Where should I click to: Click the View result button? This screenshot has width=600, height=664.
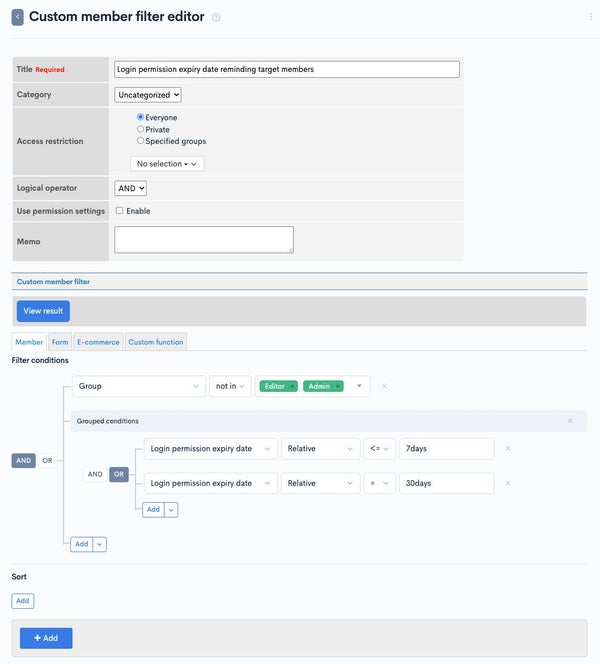point(43,311)
